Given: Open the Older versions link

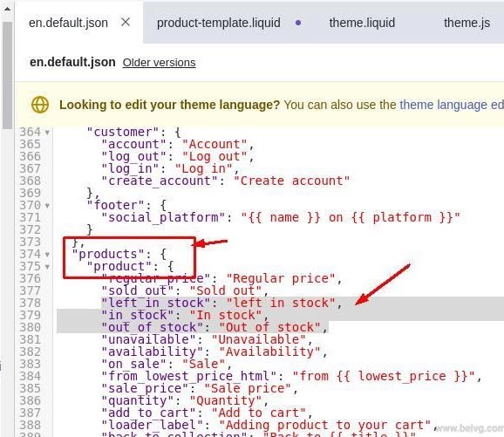Looking at the screenshot, I should tap(159, 63).
